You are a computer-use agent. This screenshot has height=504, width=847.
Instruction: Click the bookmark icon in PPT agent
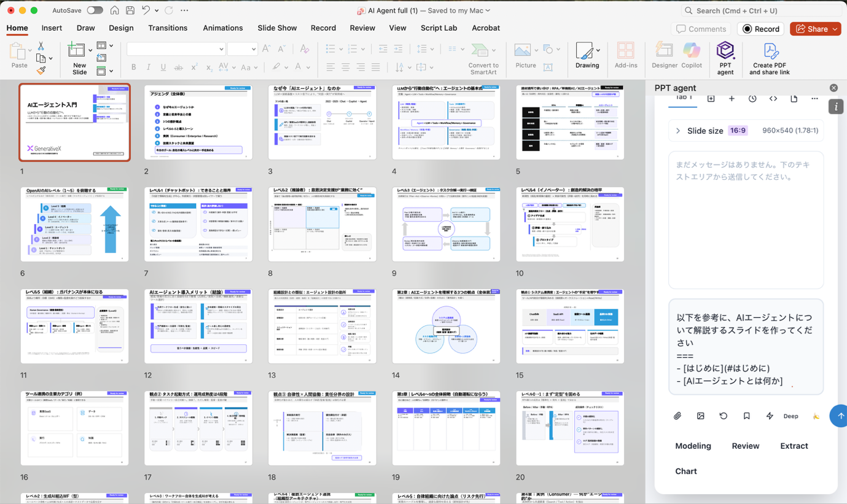click(747, 416)
